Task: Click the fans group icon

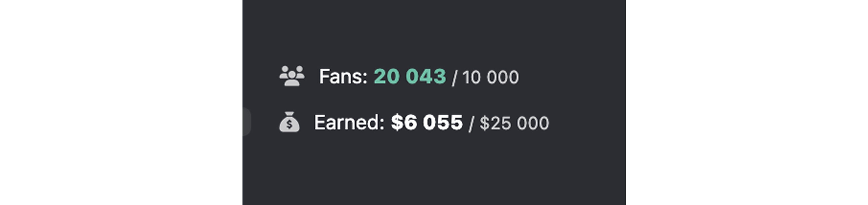Action: tap(292, 76)
